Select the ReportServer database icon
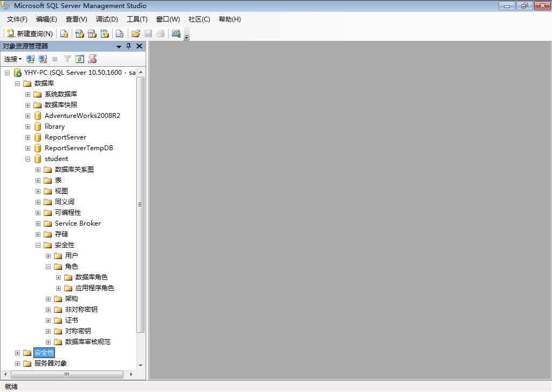This screenshot has width=552, height=392. [38, 137]
